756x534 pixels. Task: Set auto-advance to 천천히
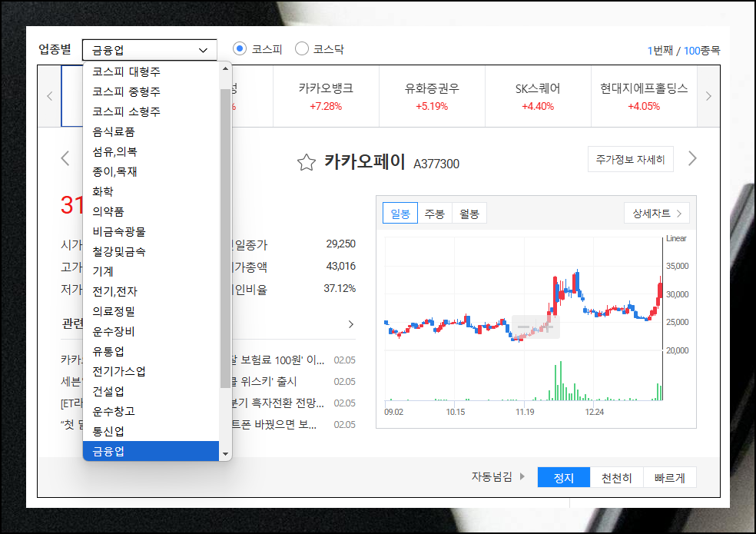[616, 478]
